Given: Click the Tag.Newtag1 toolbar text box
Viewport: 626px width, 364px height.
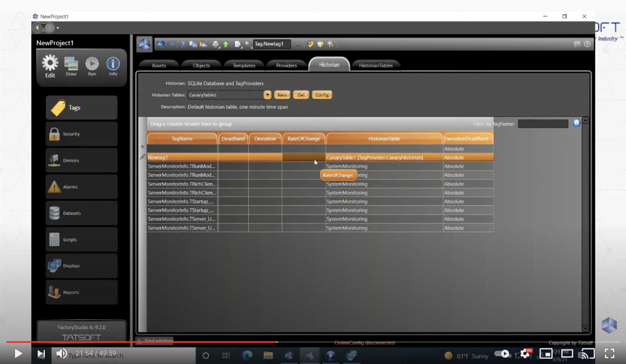Looking at the screenshot, I should pyautogui.click(x=272, y=44).
